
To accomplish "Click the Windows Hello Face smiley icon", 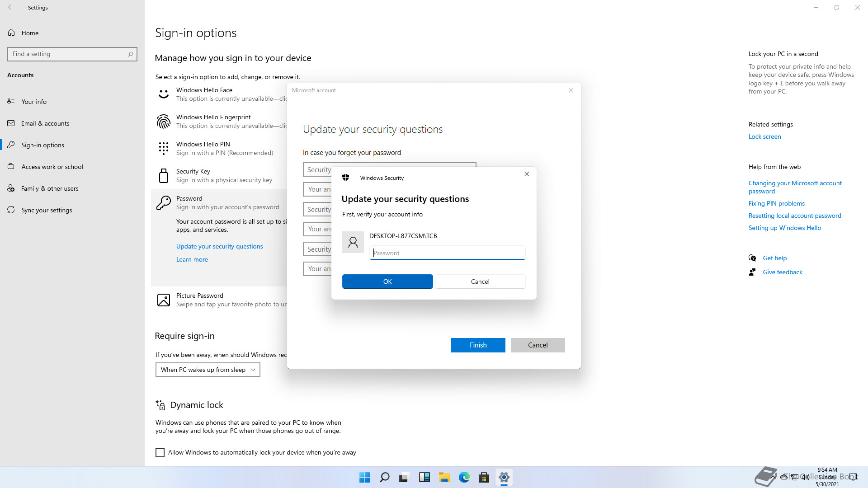I will pos(163,94).
